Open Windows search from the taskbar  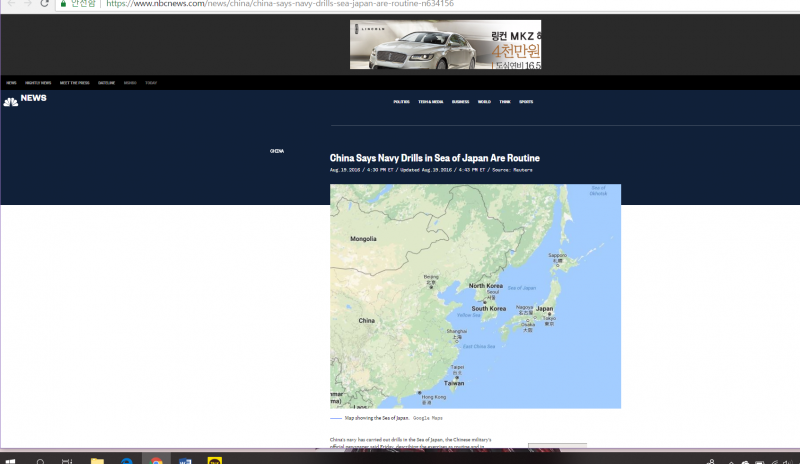pos(41,462)
